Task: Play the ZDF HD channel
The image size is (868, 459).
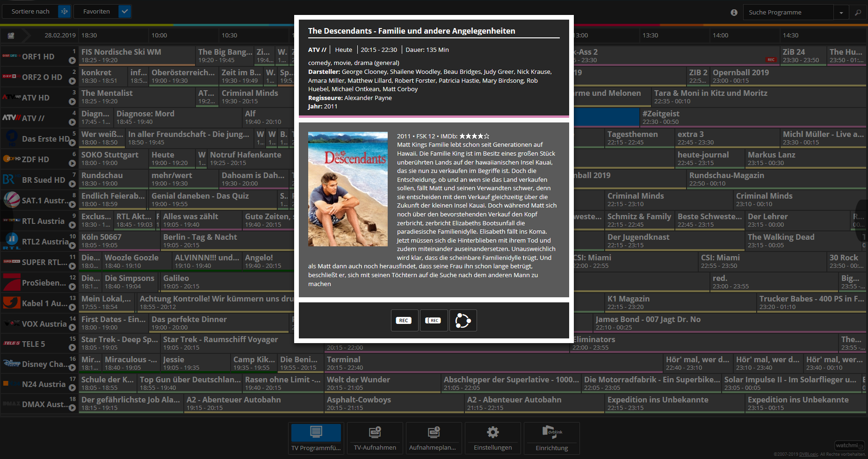Action: 72,163
